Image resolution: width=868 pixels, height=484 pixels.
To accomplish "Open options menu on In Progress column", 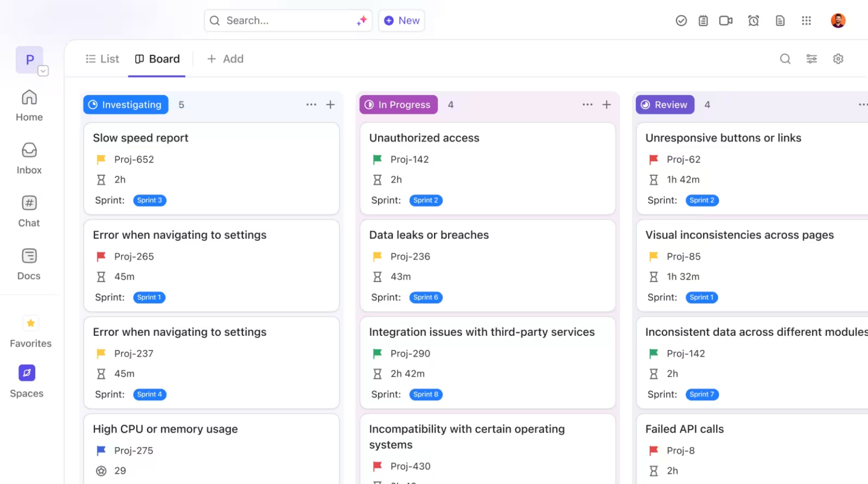I will pyautogui.click(x=588, y=105).
